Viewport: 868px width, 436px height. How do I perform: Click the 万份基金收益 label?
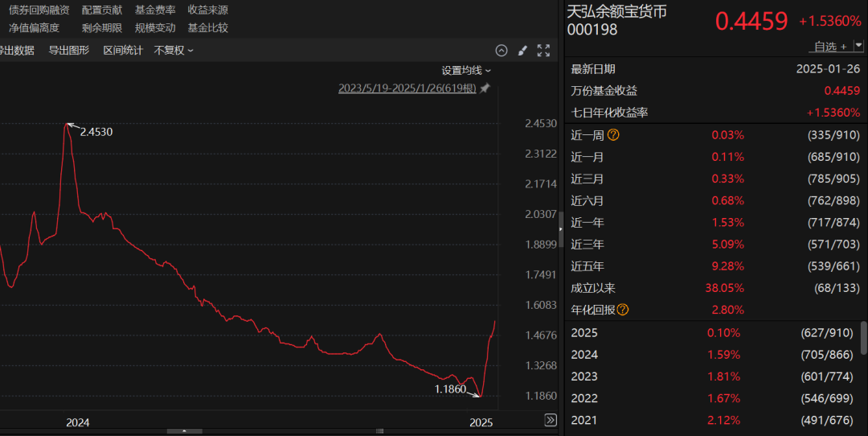(x=604, y=91)
